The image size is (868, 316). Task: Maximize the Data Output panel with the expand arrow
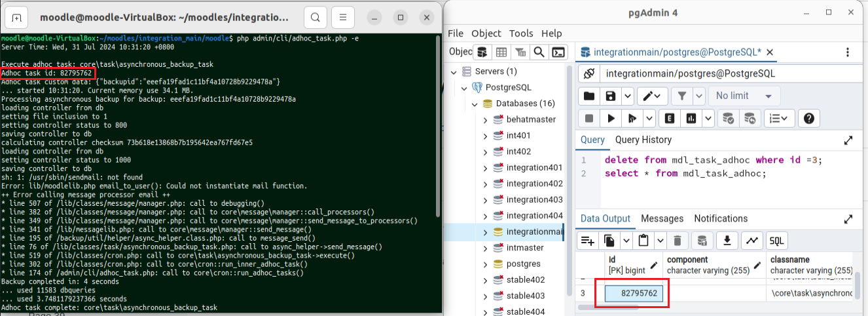coord(848,219)
